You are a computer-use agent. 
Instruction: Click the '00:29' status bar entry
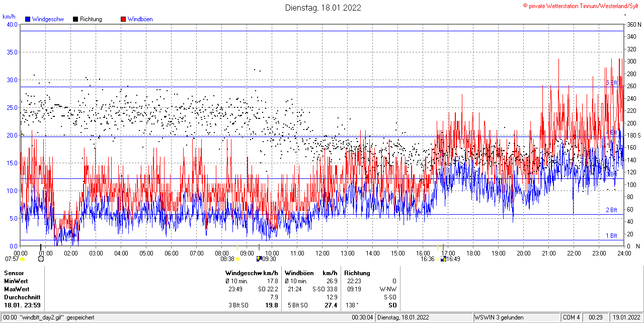(596, 317)
